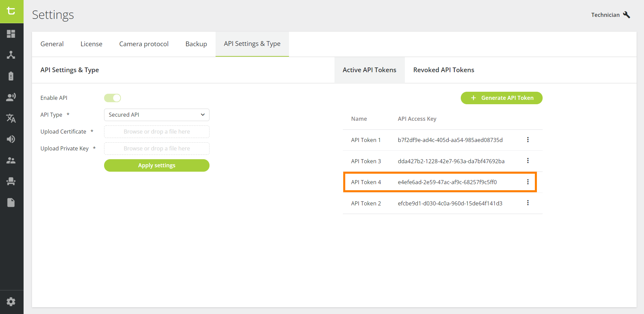Open the device status icon in the sidebar
Viewport: 644px width, 314px height.
(x=11, y=76)
